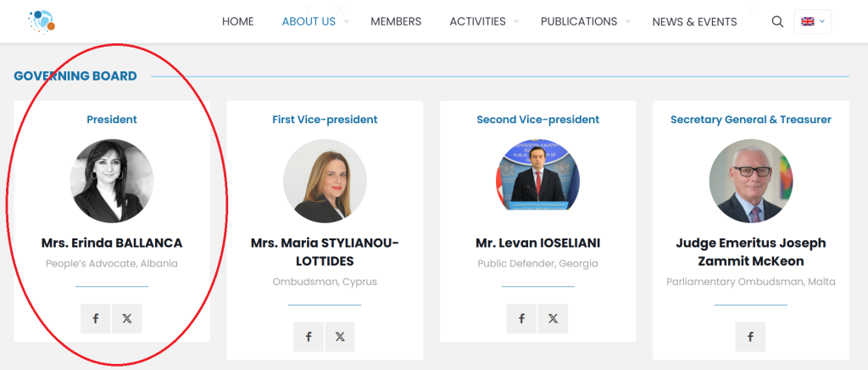Screen dimensions: 868x370
Task: Click Joseph Zammit McKeon's Facebook icon
Action: pos(750,337)
